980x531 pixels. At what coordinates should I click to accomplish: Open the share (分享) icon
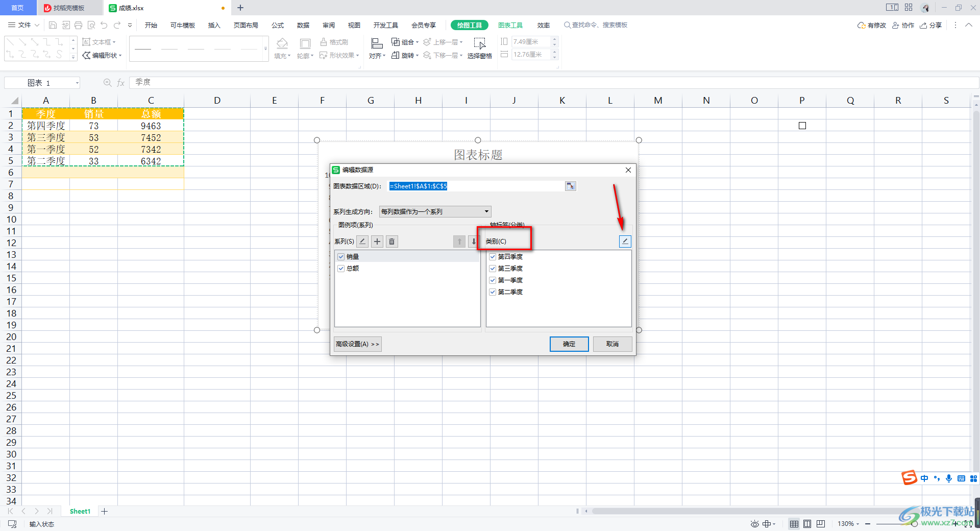[x=930, y=25]
